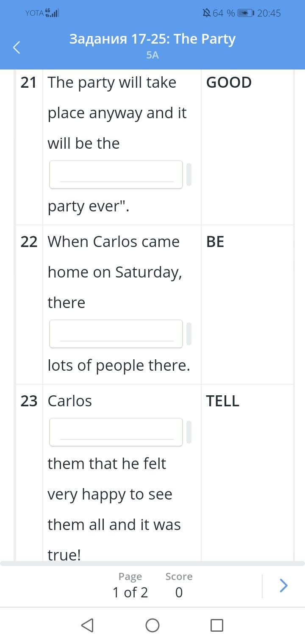Tap the back arrow in the header
The image size is (305, 644).
(17, 47)
